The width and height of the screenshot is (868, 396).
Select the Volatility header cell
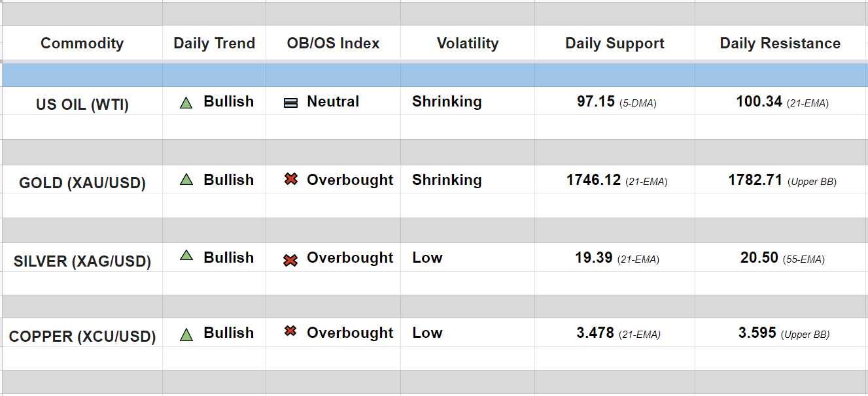pyautogui.click(x=467, y=44)
